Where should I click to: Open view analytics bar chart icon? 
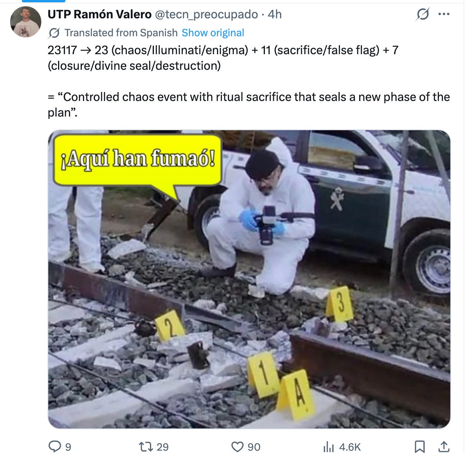pyautogui.click(x=329, y=446)
